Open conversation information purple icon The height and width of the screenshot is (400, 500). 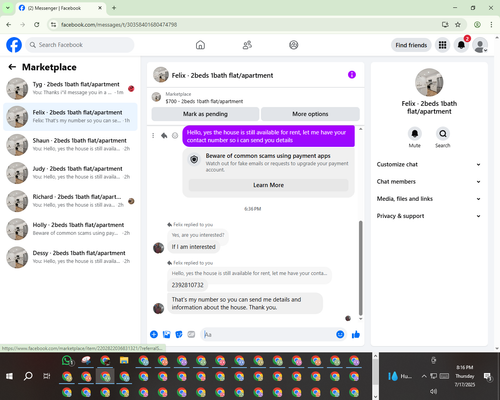(352, 75)
